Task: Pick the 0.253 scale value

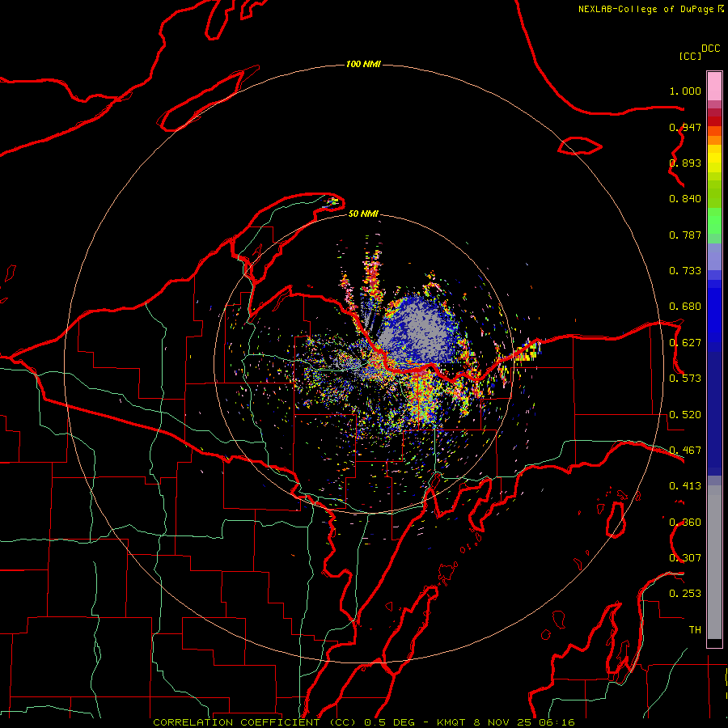Action: [x=685, y=594]
